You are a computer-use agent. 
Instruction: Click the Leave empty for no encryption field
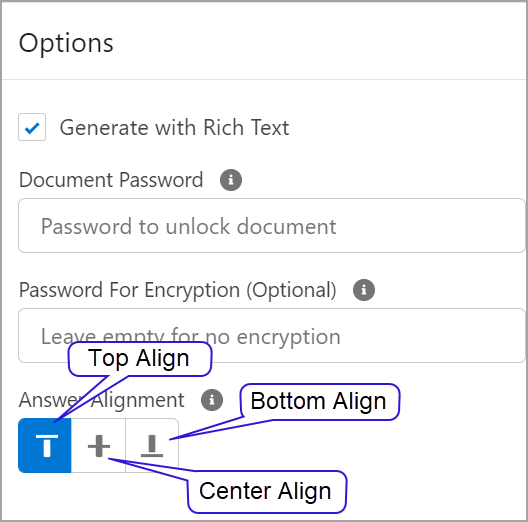point(272,336)
